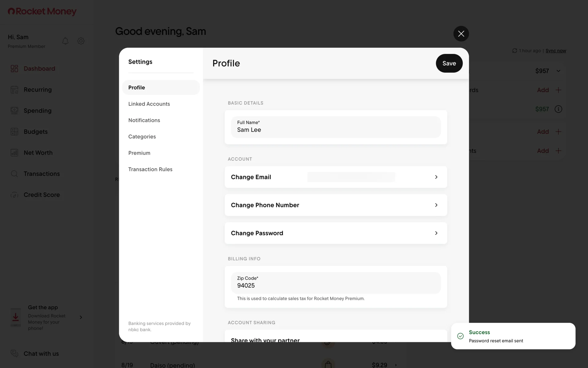Switch to Linked Accounts settings tab
Image resolution: width=588 pixels, height=368 pixels.
click(149, 104)
